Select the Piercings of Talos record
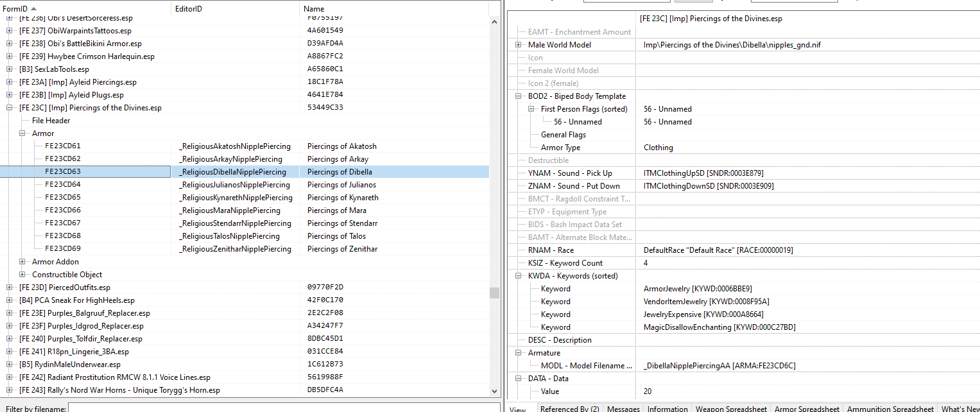Image resolution: width=980 pixels, height=412 pixels. click(x=245, y=236)
